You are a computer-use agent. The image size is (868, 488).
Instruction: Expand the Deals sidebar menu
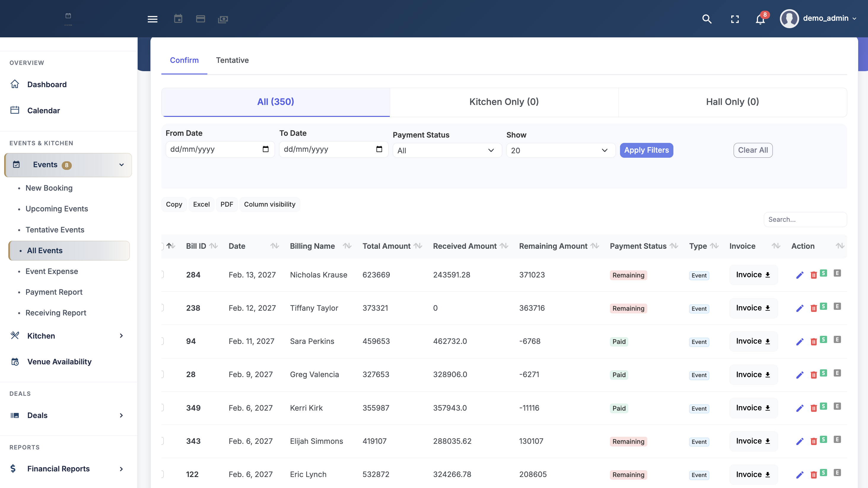[68, 415]
